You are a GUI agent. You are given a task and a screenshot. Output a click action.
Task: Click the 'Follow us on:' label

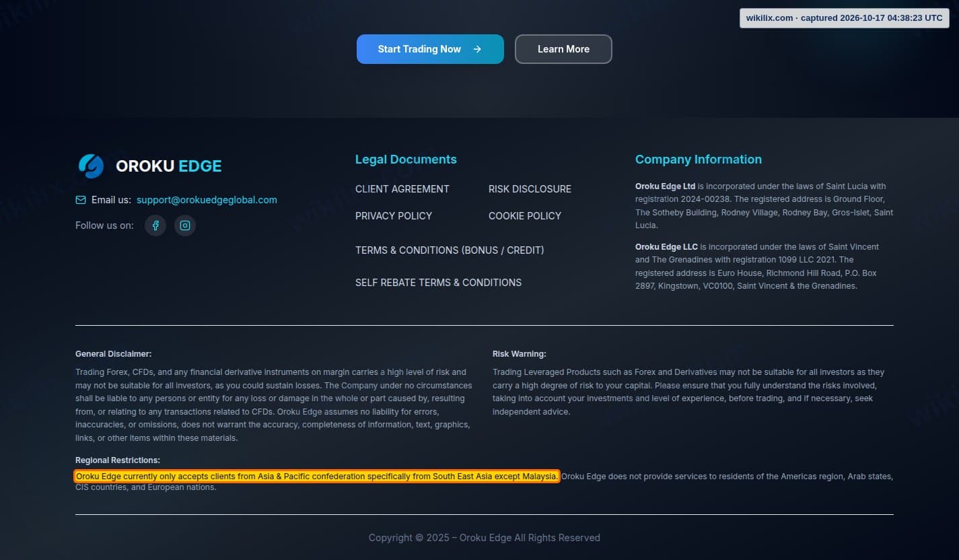point(104,225)
